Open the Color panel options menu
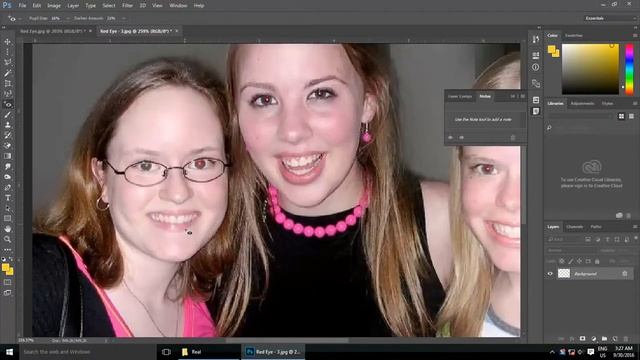 635,36
